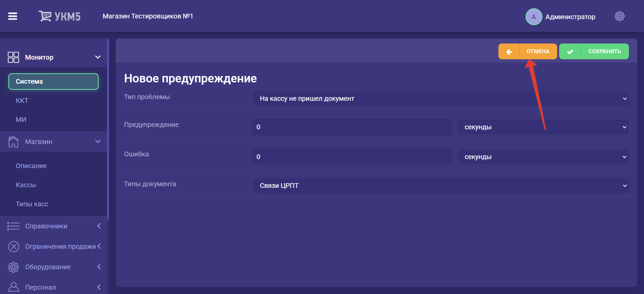The height and width of the screenshot is (294, 644).
Task: Open the Типы касс menu item
Action: point(32,204)
